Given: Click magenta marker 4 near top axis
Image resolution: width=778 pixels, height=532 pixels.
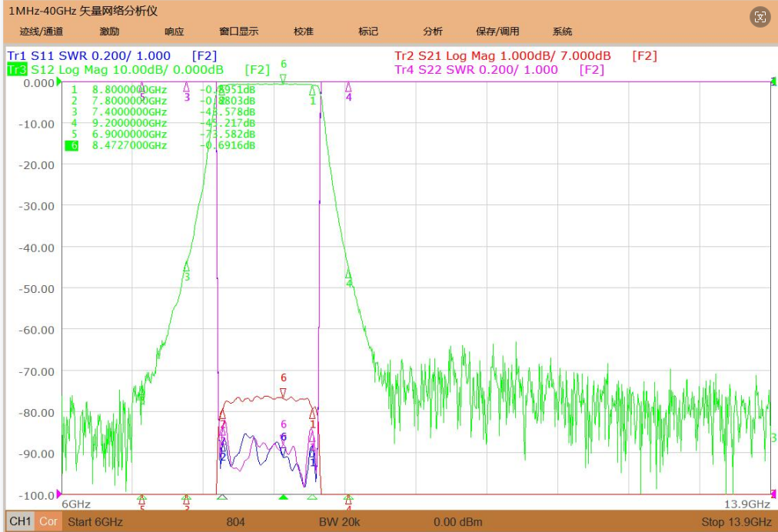Looking at the screenshot, I should [348, 87].
